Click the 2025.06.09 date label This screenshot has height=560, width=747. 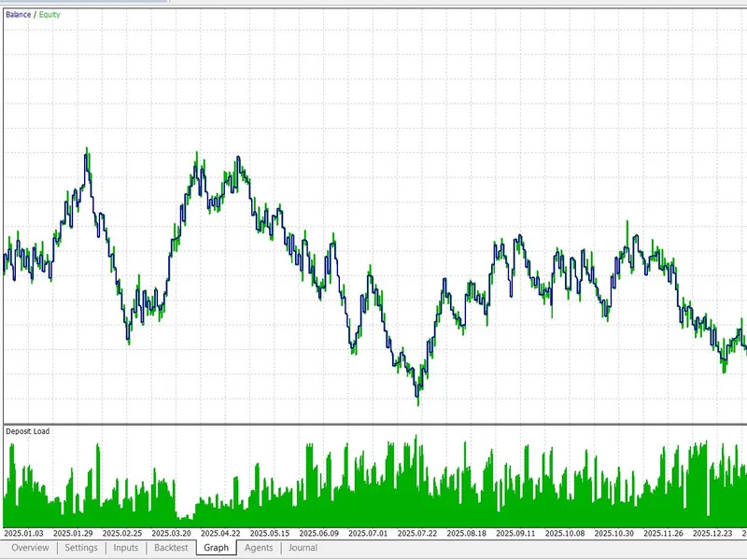tap(318, 533)
